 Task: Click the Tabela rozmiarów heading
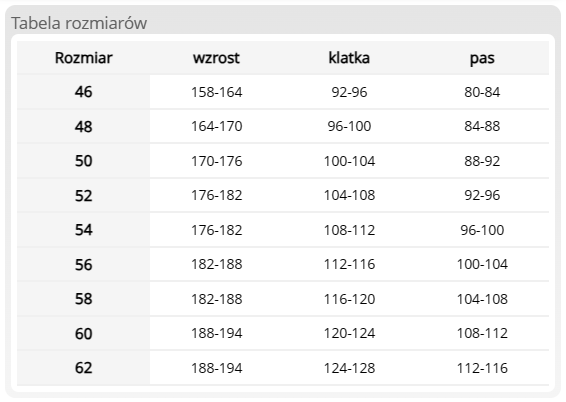point(79,23)
